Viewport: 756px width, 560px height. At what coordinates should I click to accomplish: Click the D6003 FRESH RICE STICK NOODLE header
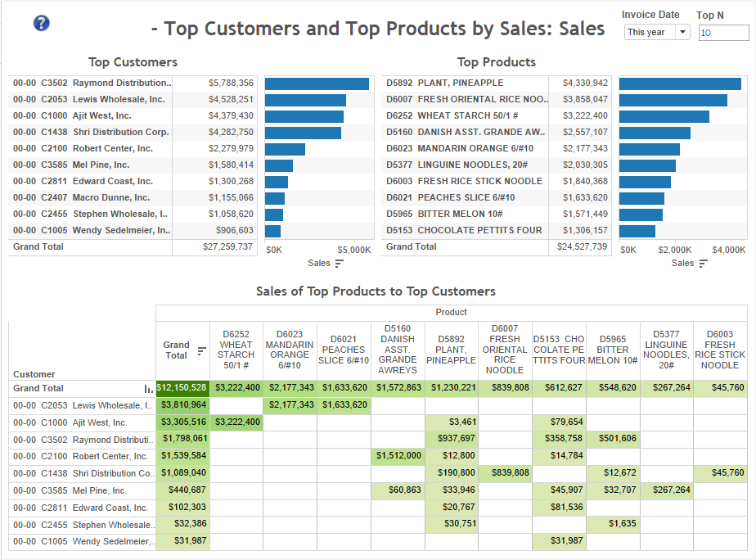point(720,350)
